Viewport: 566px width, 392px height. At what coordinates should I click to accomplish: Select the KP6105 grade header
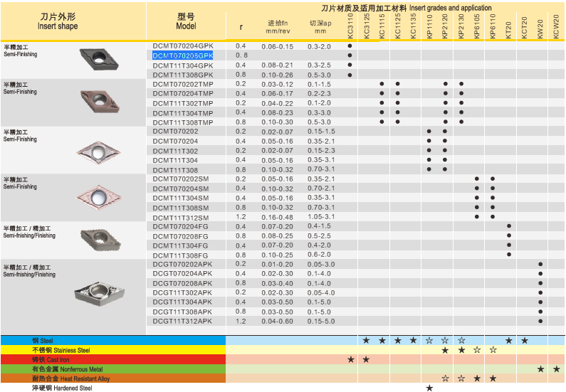pyautogui.click(x=477, y=26)
